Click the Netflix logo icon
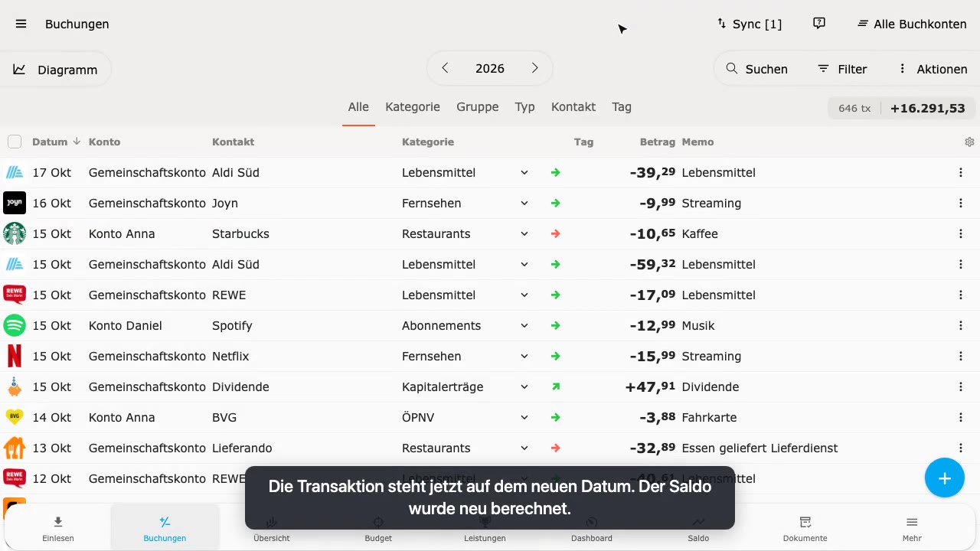980x551 pixels. coord(15,356)
